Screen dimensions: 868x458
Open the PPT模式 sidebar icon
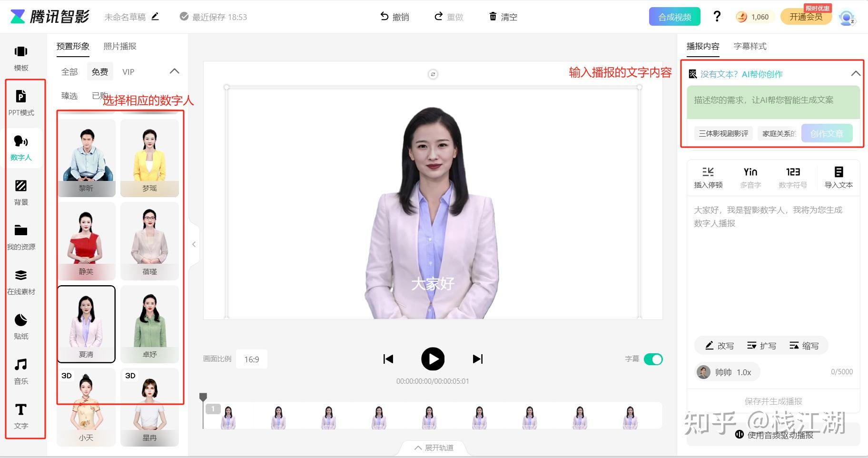tap(21, 102)
